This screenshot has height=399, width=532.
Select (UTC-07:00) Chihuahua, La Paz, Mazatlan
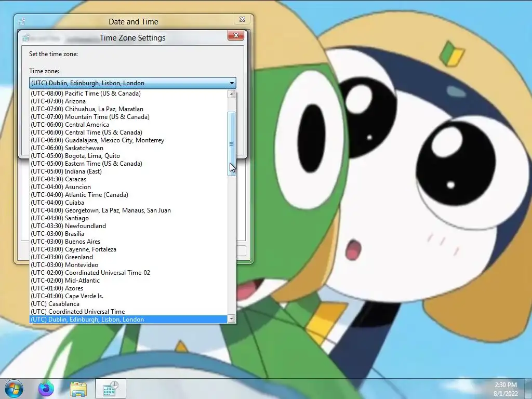click(x=128, y=109)
